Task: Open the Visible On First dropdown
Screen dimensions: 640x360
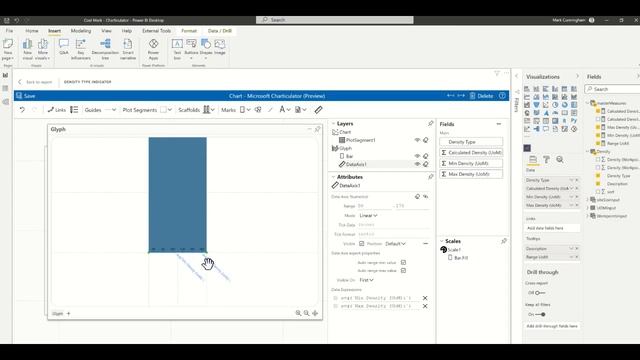Action: [x=367, y=280]
